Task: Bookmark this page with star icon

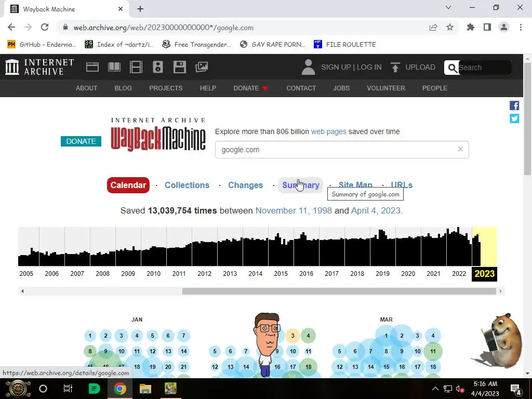Action: [450, 27]
